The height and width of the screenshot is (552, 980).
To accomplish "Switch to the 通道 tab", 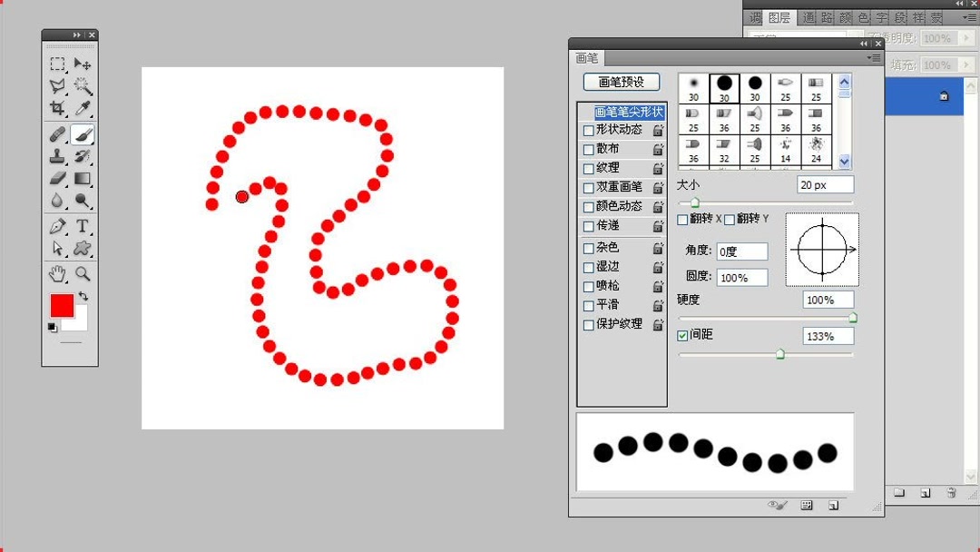I will 807,15.
